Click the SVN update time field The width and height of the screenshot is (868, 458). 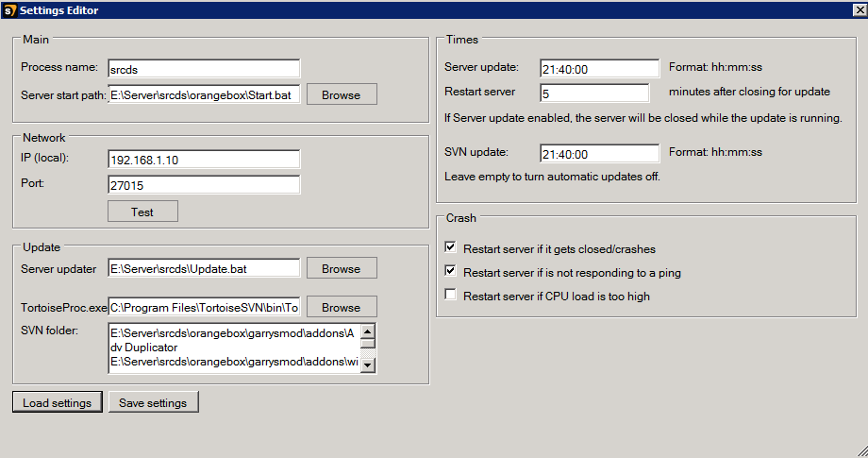599,153
